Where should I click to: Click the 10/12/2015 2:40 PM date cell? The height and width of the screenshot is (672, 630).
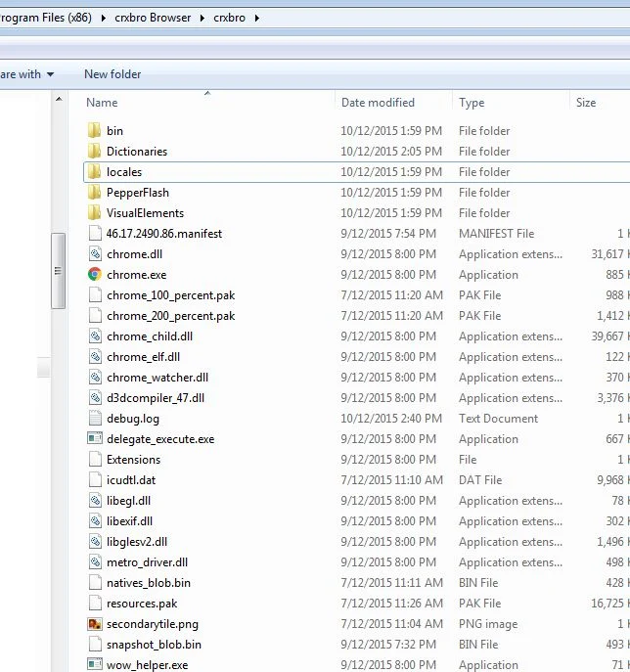[x=391, y=419]
